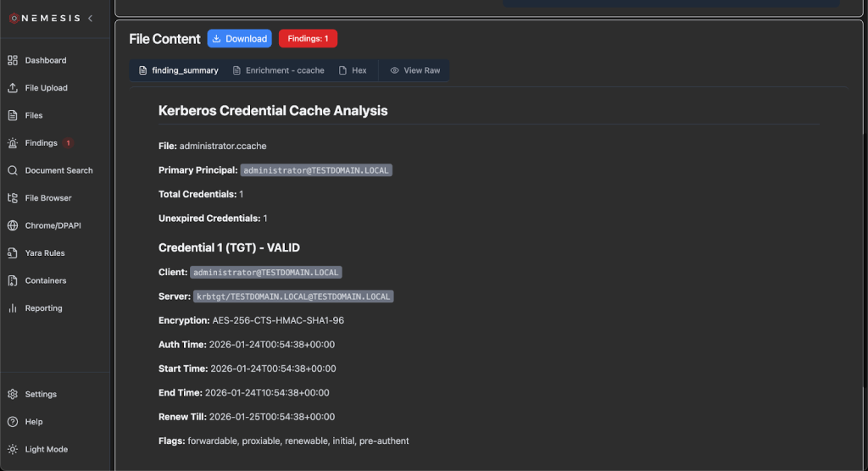Viewport: 868px width, 471px height.
Task: Click the Findings alert icon
Action: click(13, 143)
